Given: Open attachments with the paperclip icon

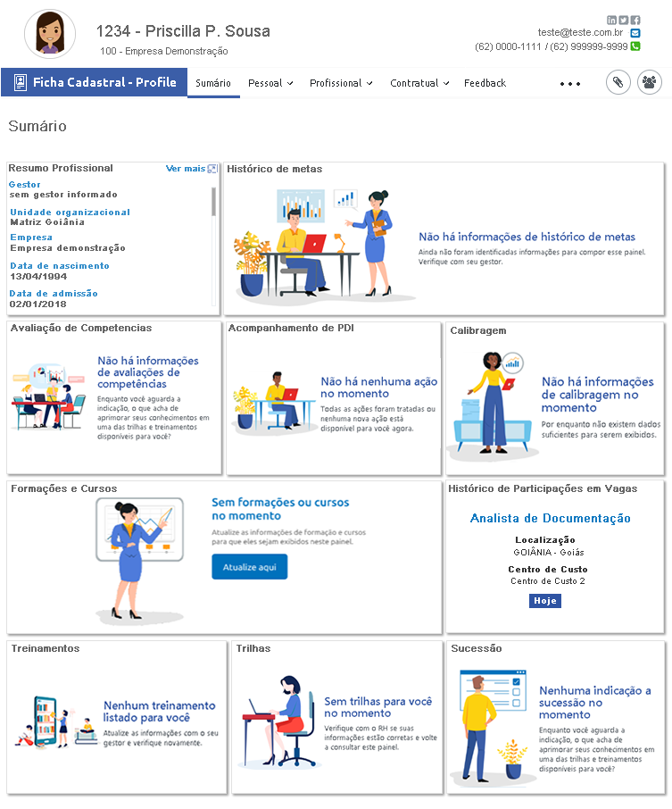Looking at the screenshot, I should point(618,83).
